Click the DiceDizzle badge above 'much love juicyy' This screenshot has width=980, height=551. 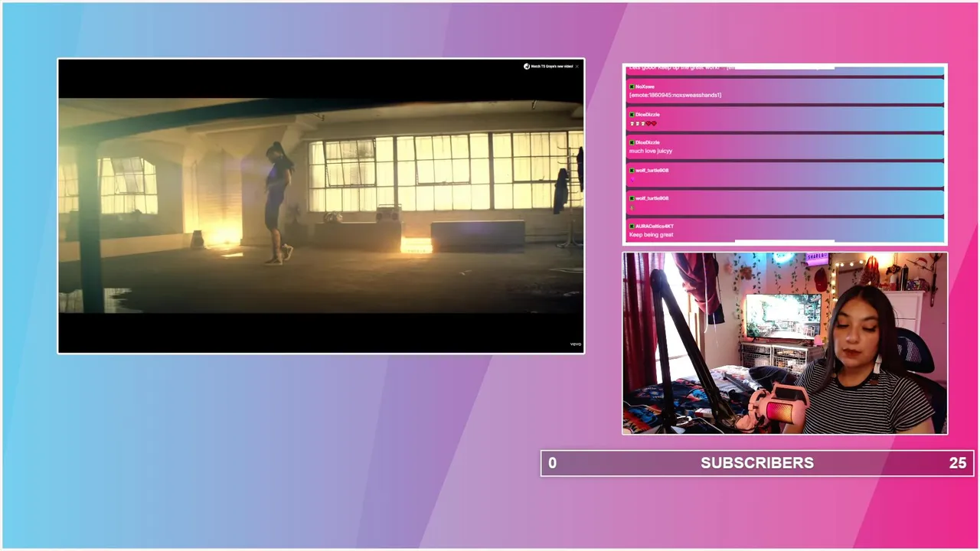click(632, 142)
